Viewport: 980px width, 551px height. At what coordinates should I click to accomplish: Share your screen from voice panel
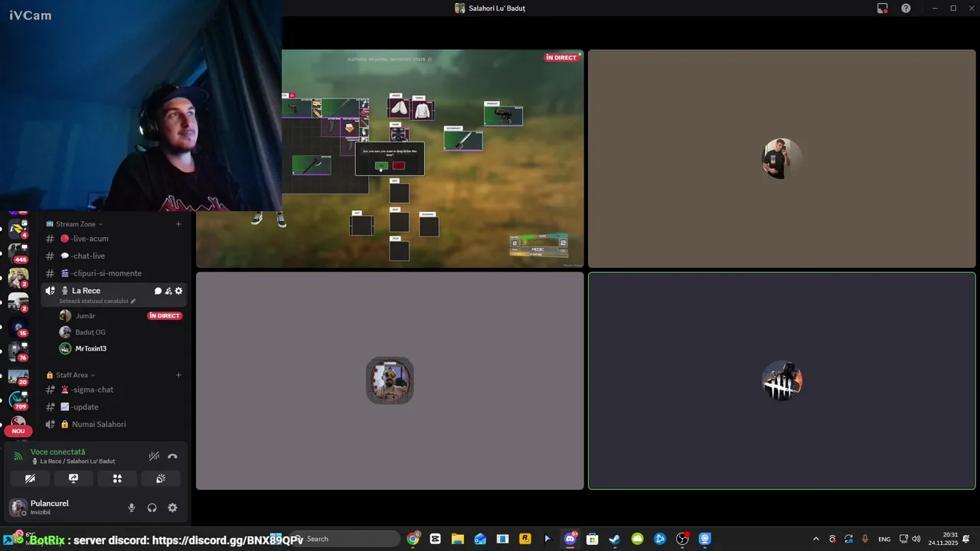point(73,478)
